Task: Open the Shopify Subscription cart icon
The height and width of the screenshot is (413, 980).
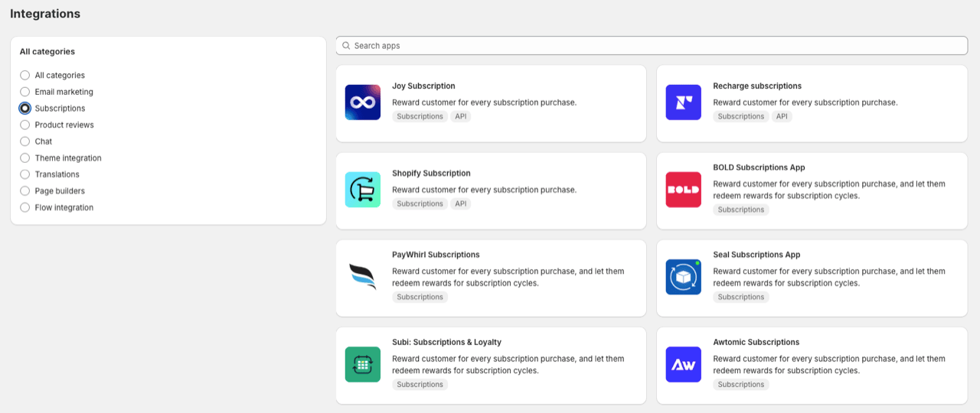Action: pyautogui.click(x=363, y=190)
